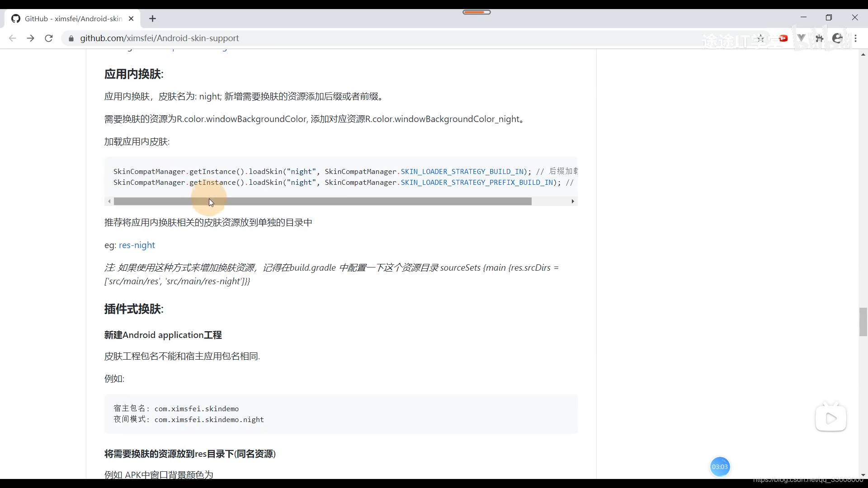Click the code block's left scroll arrow
The width and height of the screenshot is (868, 488).
point(109,202)
